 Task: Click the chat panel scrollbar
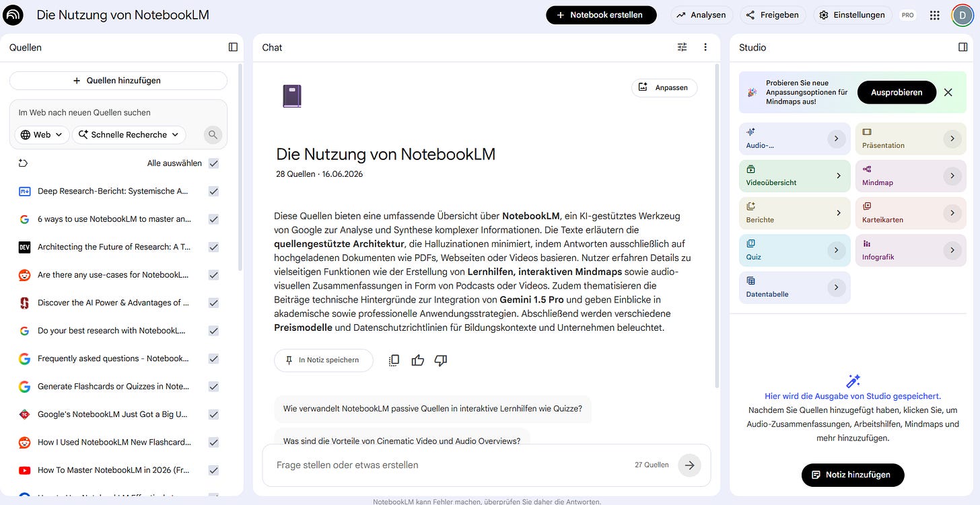coord(717,225)
